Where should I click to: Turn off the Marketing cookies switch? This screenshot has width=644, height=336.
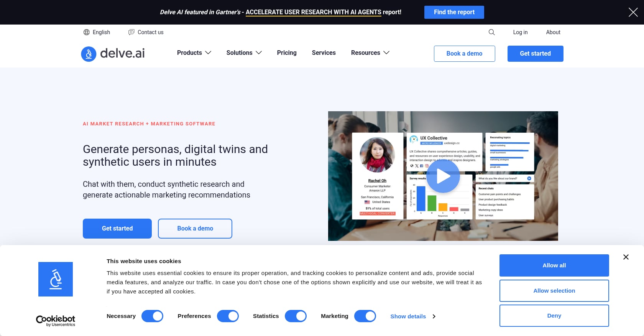pyautogui.click(x=365, y=316)
